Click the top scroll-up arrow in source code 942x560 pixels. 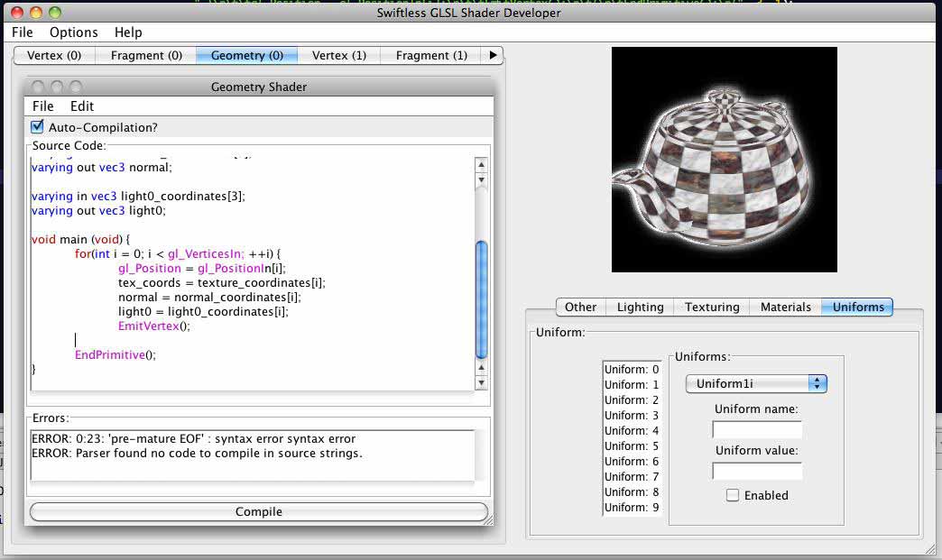(481, 164)
